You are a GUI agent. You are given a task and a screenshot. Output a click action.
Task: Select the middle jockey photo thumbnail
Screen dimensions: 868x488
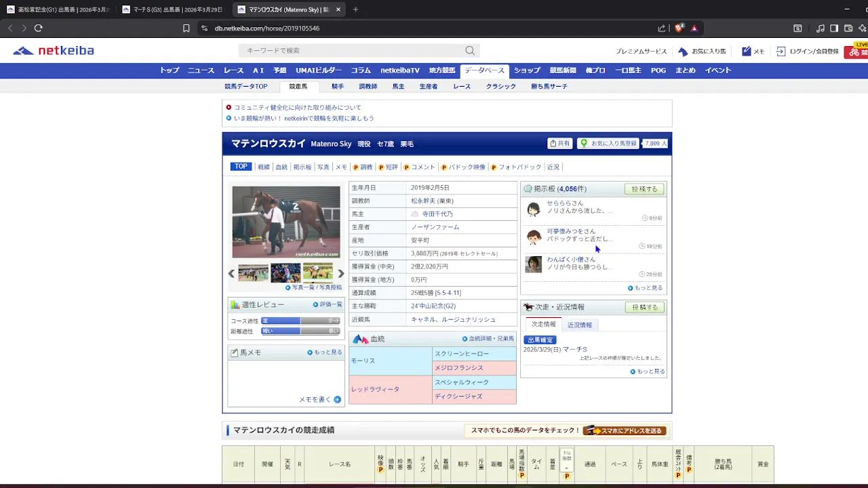click(x=285, y=273)
